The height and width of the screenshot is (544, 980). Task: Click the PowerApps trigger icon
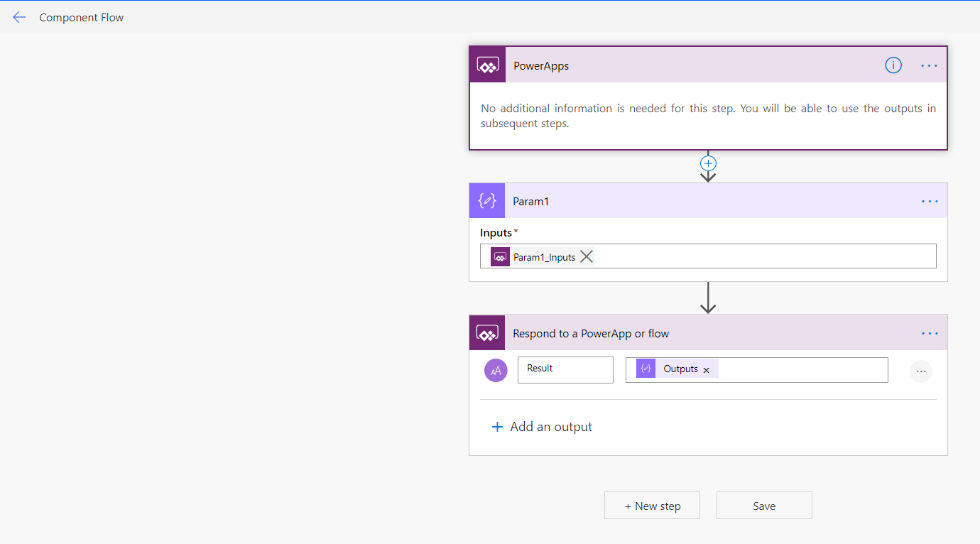[x=487, y=65]
